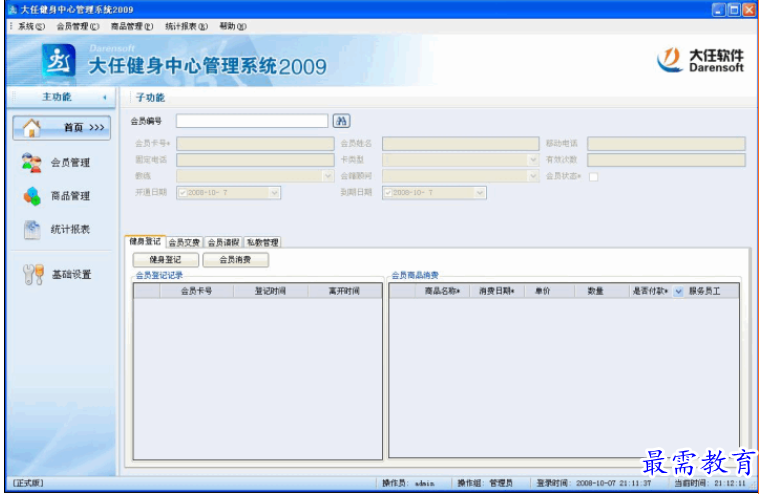Click the 固定电话 text field

[x=255, y=160]
